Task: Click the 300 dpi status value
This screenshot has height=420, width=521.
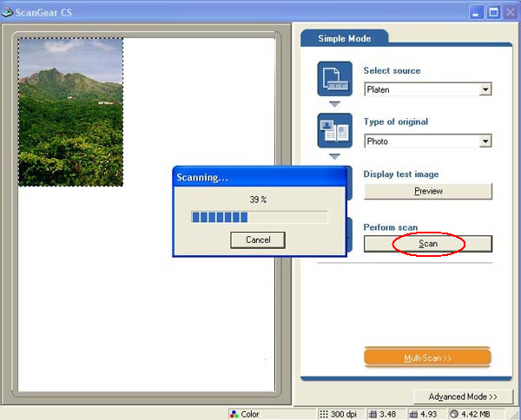Action: (344, 414)
